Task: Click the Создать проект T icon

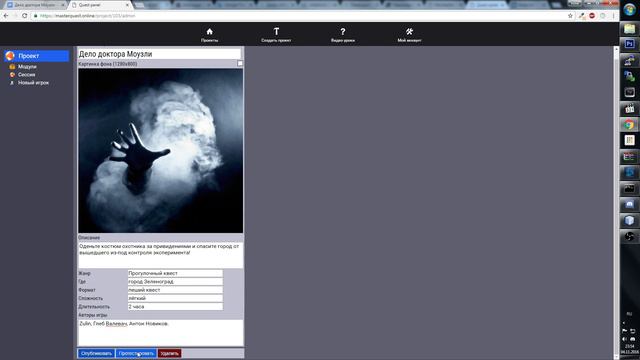Action: tap(276, 31)
